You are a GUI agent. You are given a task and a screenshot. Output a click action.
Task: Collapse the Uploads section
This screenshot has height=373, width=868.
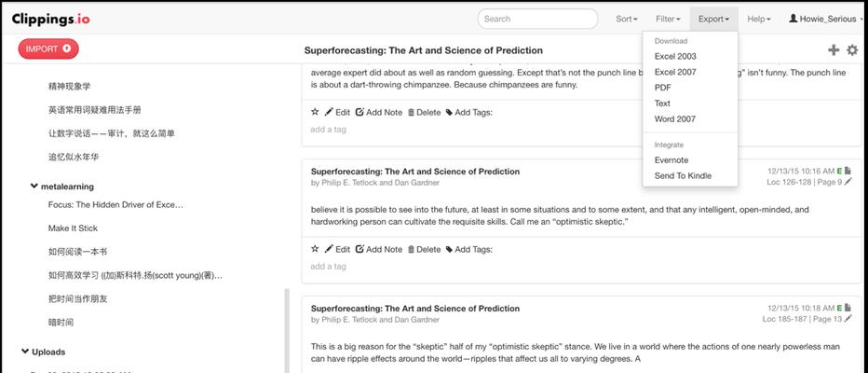coord(25,352)
